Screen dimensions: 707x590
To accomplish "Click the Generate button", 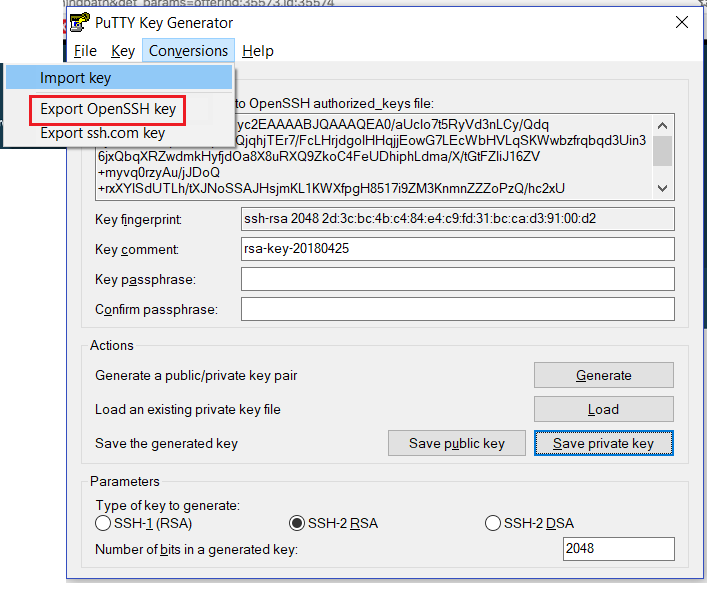I will tap(604, 375).
